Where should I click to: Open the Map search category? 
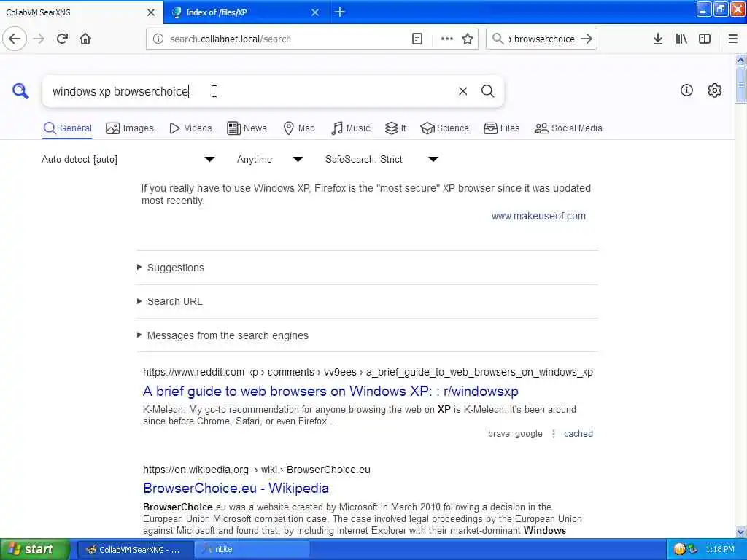coord(298,128)
